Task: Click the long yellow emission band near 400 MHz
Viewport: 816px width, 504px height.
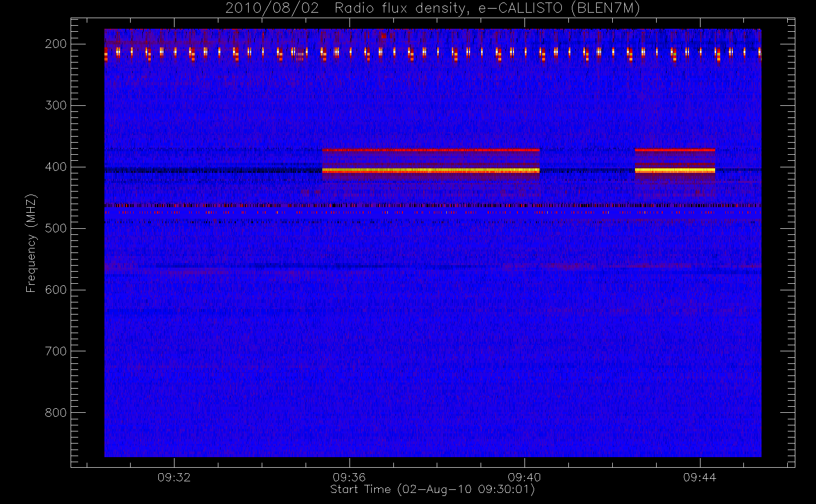Action: point(431,171)
